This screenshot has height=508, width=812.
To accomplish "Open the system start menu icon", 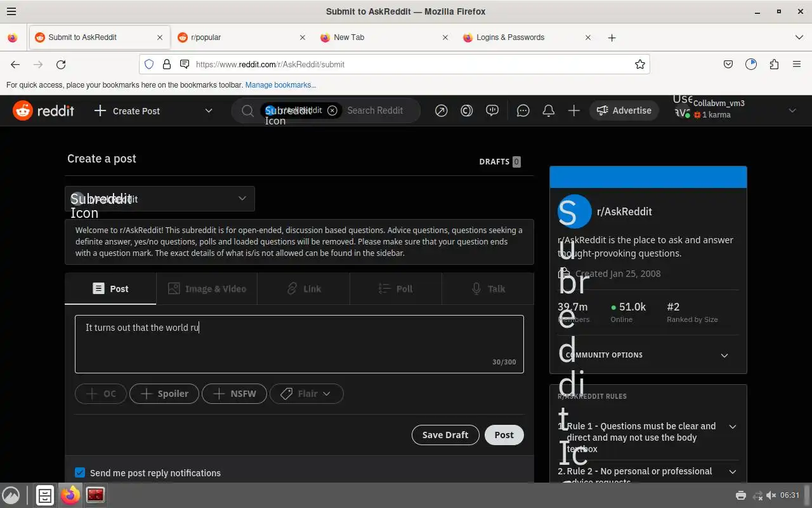I will click(x=11, y=495).
